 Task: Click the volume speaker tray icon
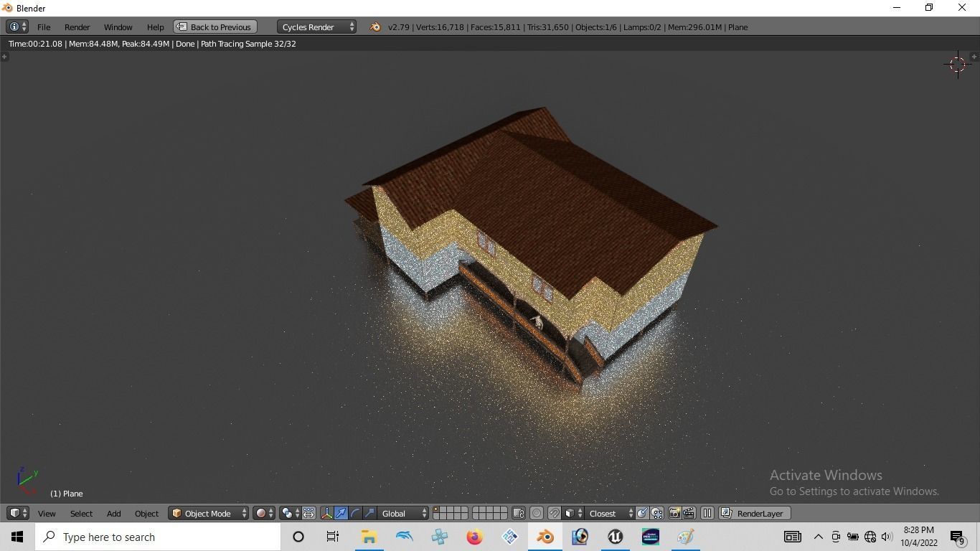pos(887,537)
